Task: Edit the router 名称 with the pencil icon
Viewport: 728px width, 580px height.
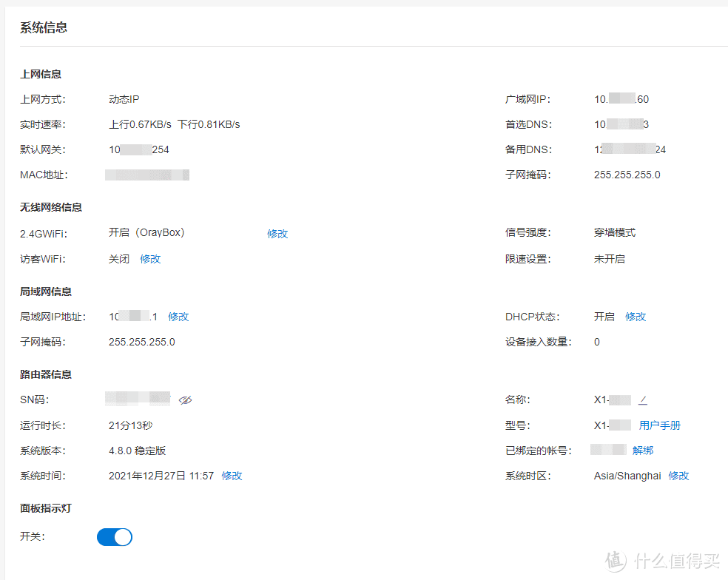Action: [x=643, y=399]
